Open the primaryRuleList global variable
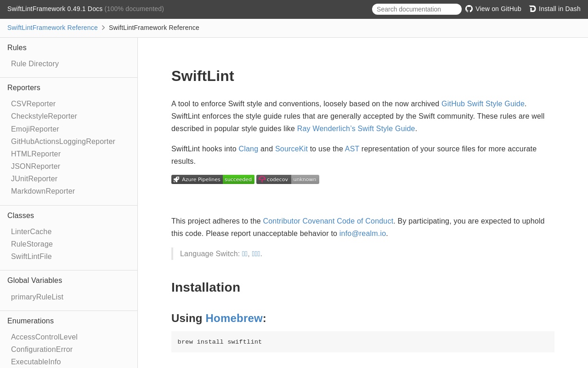This screenshot has width=588, height=368. point(37,297)
